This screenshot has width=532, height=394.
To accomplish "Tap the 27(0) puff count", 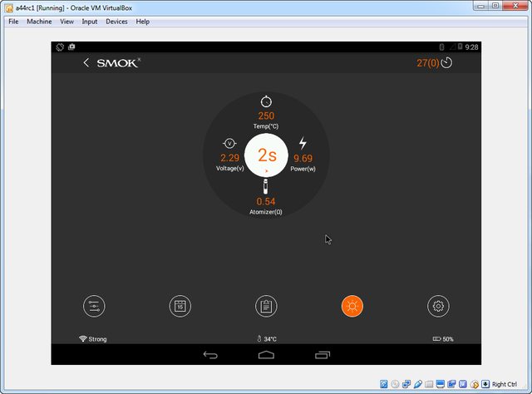I will click(x=428, y=63).
